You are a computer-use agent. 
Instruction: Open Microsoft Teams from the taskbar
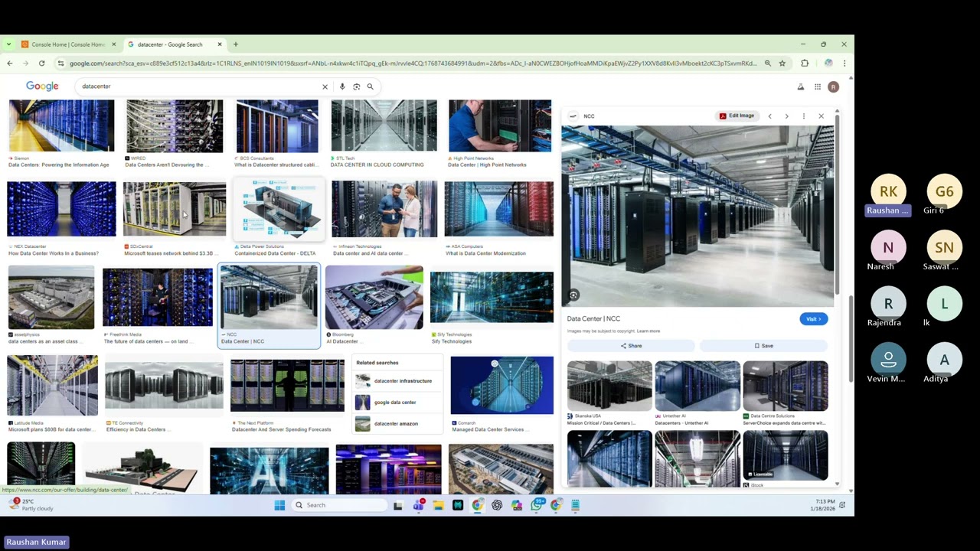(x=418, y=505)
